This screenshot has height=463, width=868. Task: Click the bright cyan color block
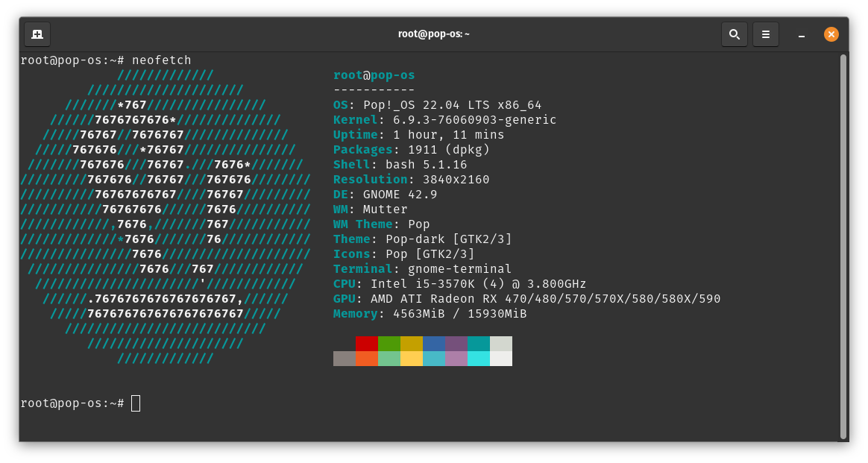pyautogui.click(x=478, y=359)
